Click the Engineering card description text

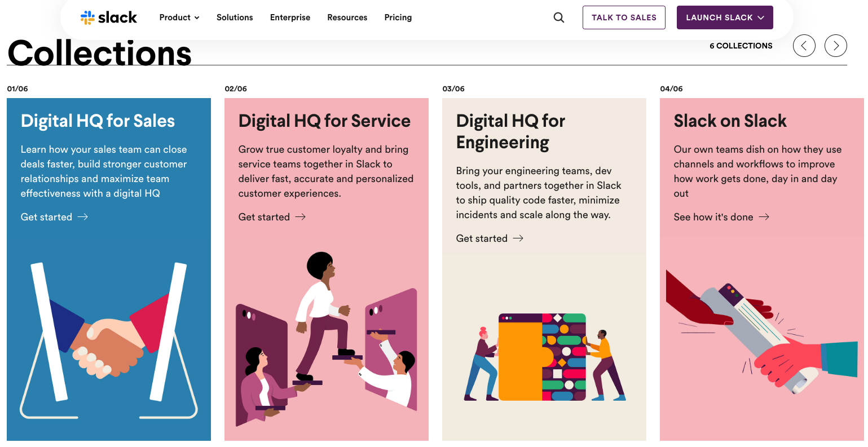tap(539, 193)
